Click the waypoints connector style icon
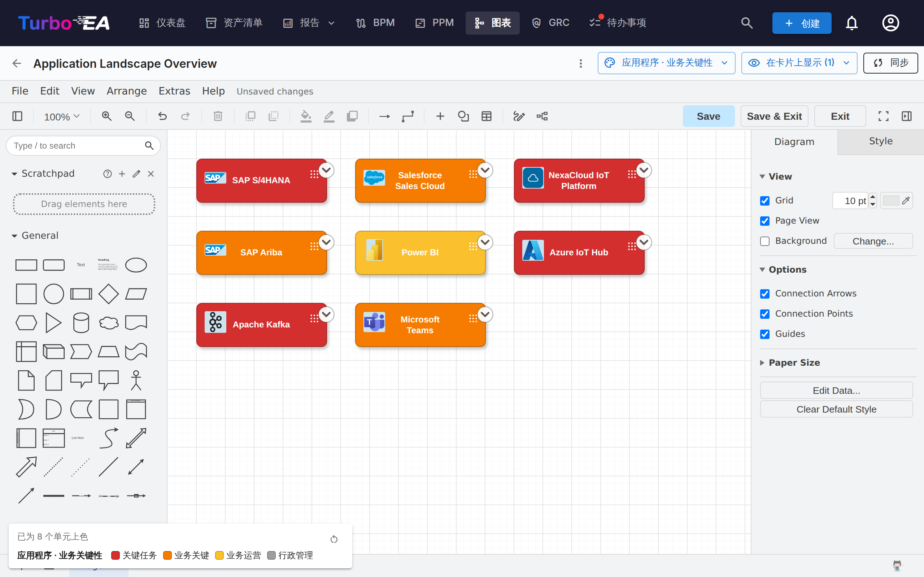This screenshot has width=924, height=577. (x=408, y=116)
